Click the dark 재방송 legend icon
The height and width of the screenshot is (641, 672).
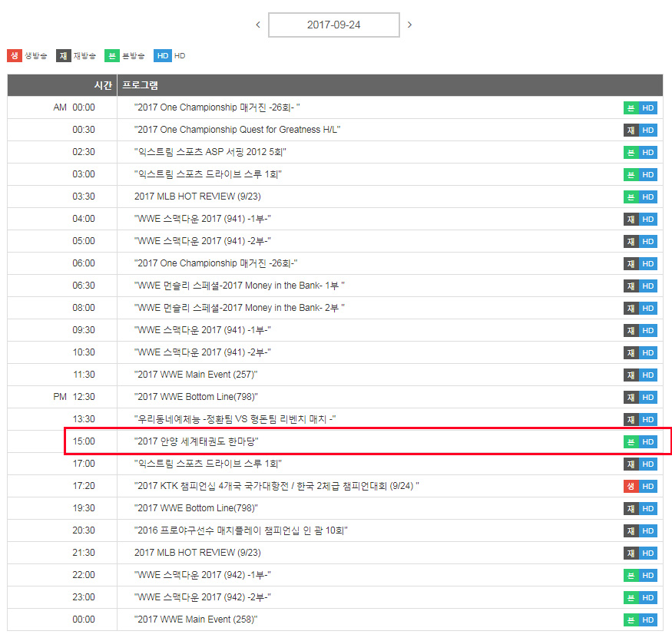pos(64,55)
